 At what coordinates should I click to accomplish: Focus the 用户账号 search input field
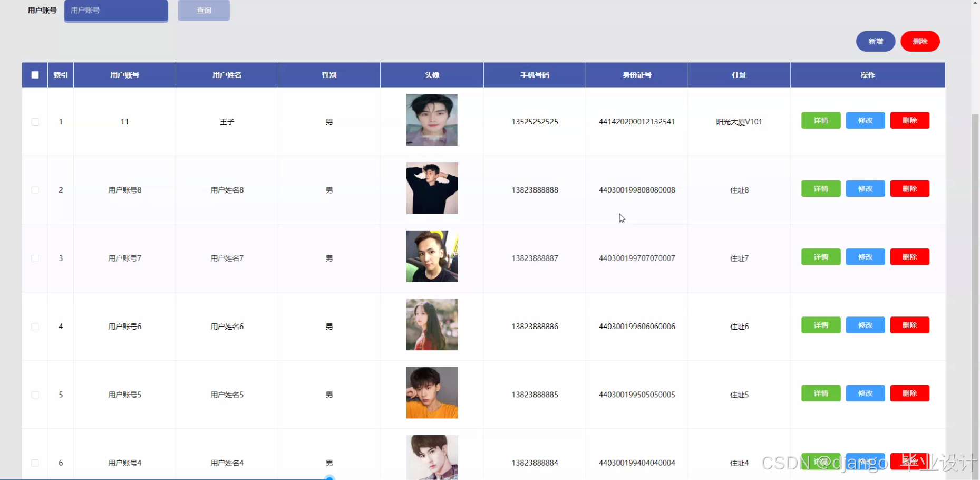[x=116, y=11]
